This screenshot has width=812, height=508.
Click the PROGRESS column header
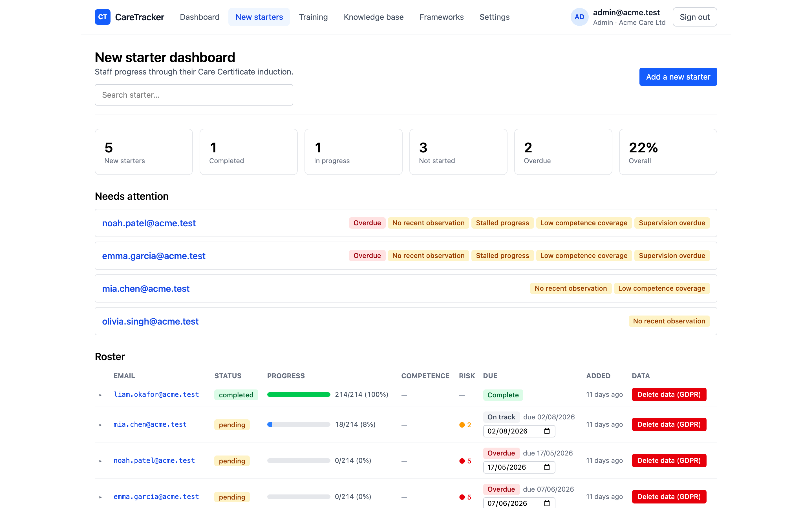(x=286, y=376)
